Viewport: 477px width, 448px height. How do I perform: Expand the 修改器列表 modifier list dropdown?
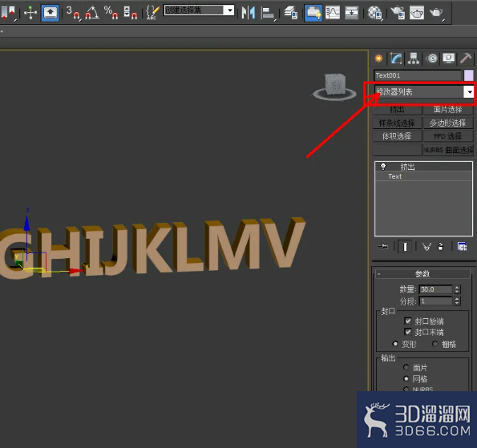pos(470,91)
